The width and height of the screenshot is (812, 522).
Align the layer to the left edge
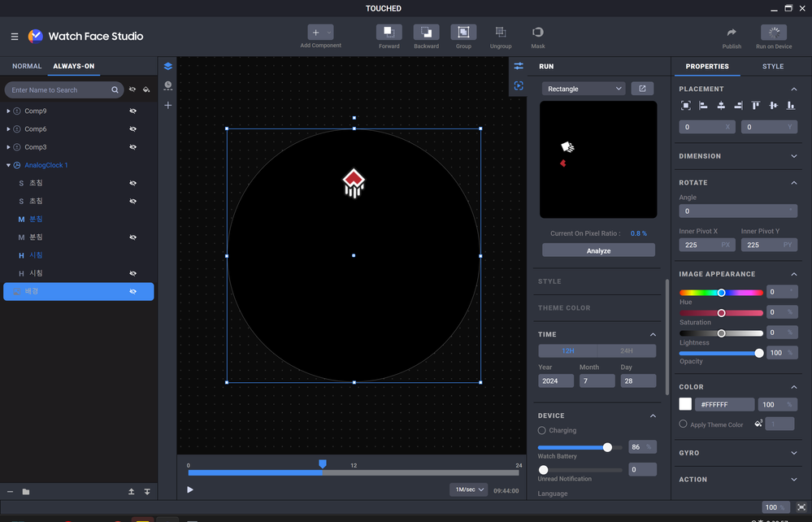tap(703, 106)
